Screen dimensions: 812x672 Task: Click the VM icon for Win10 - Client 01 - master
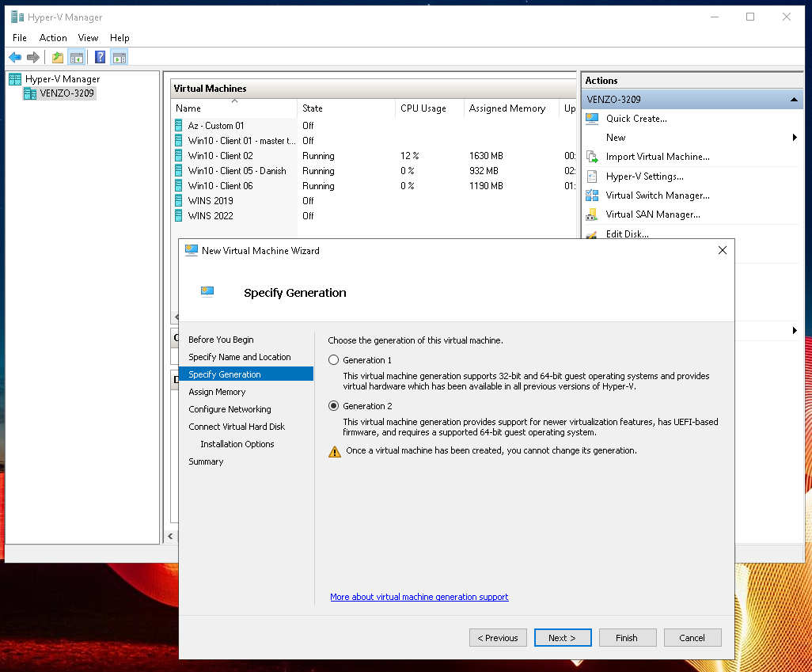tap(179, 140)
